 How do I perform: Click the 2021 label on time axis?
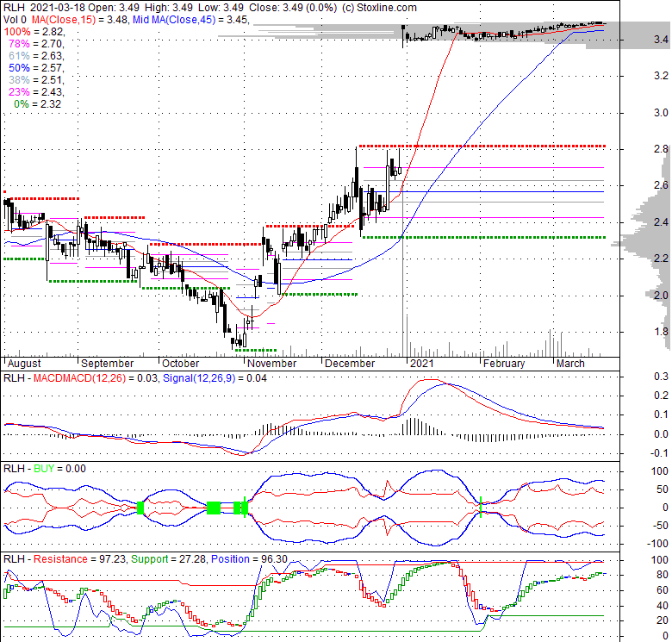tap(421, 364)
